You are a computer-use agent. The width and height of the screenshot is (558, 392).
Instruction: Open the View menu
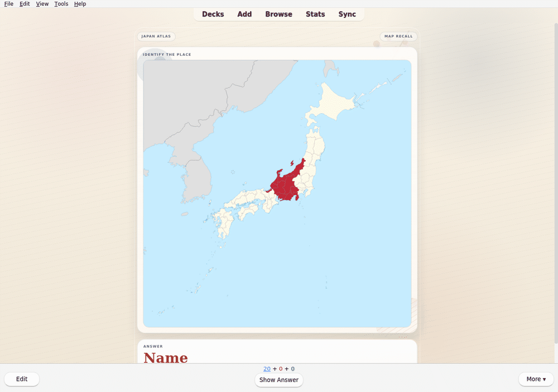[x=42, y=4]
